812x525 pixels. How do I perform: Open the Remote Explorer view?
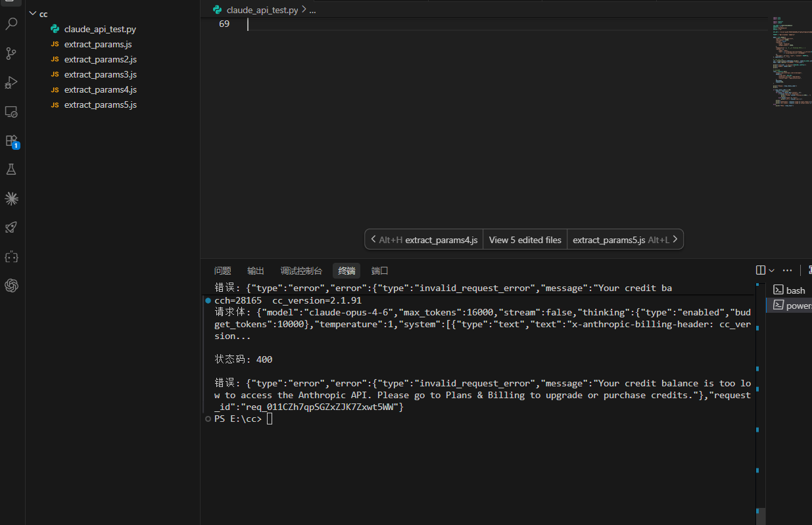[11, 112]
